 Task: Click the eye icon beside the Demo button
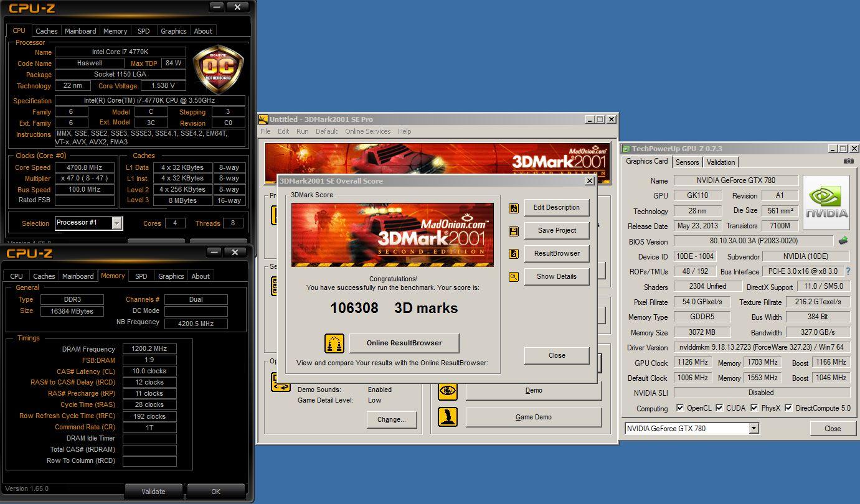[x=448, y=391]
